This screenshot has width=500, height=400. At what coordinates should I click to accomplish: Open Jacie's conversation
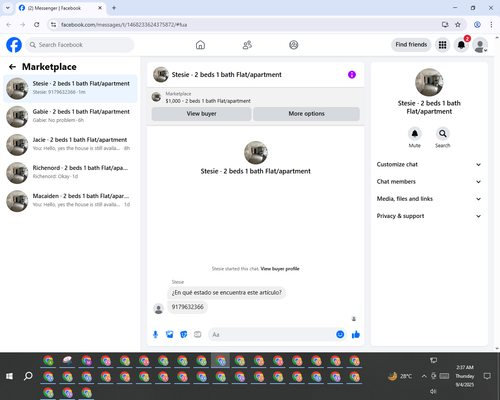click(70, 145)
